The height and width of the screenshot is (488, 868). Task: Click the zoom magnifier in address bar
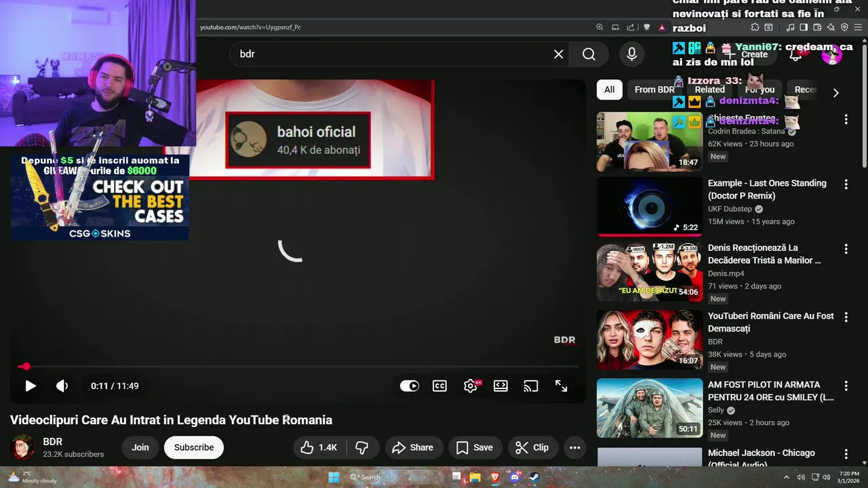[x=599, y=27]
